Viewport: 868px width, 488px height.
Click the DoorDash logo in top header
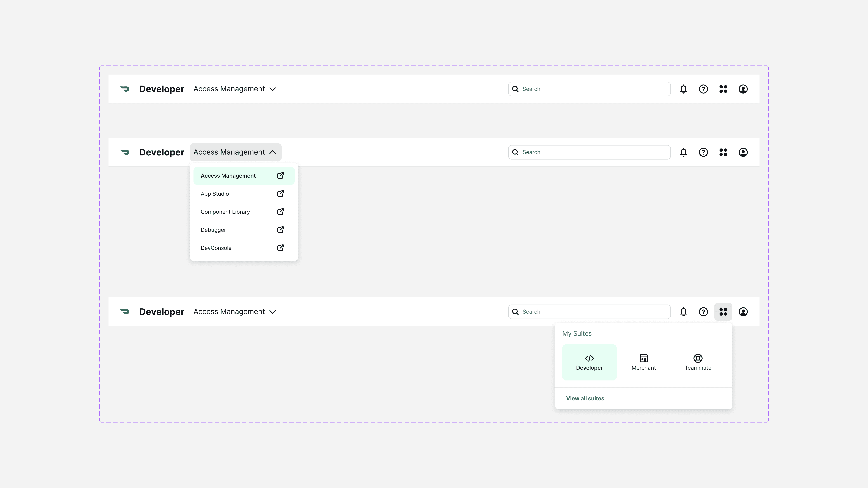pos(125,89)
